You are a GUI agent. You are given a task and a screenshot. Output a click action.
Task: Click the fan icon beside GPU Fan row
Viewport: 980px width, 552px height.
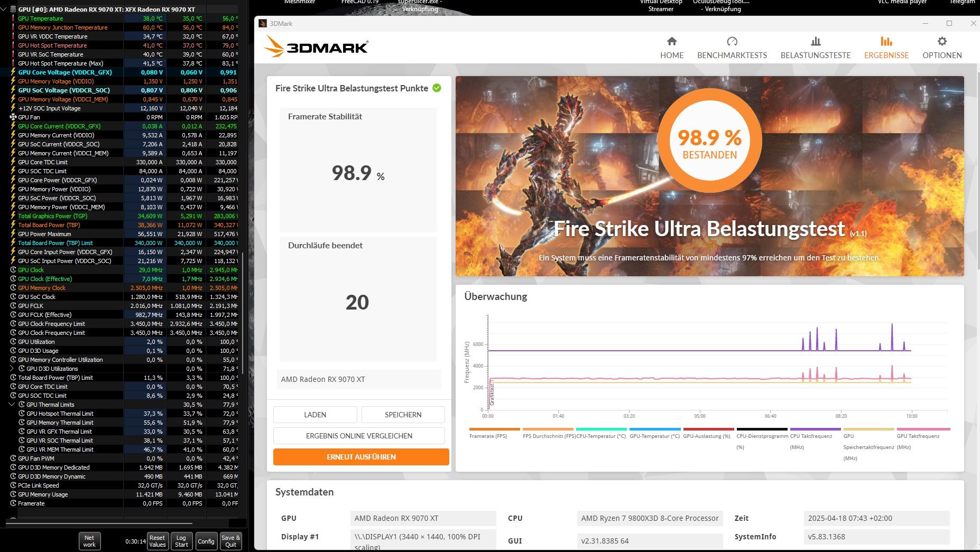pos(13,117)
